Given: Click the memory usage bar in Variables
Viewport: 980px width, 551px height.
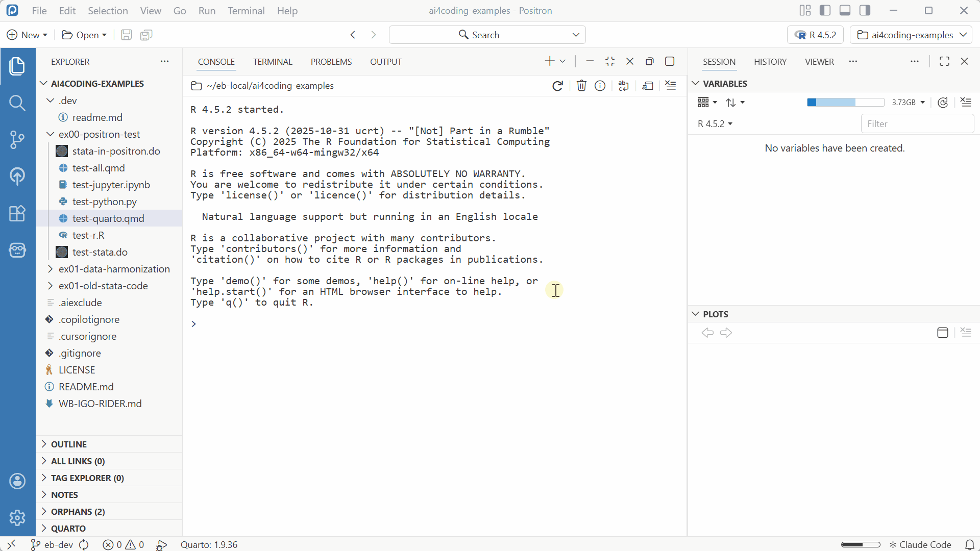Looking at the screenshot, I should click(x=845, y=103).
